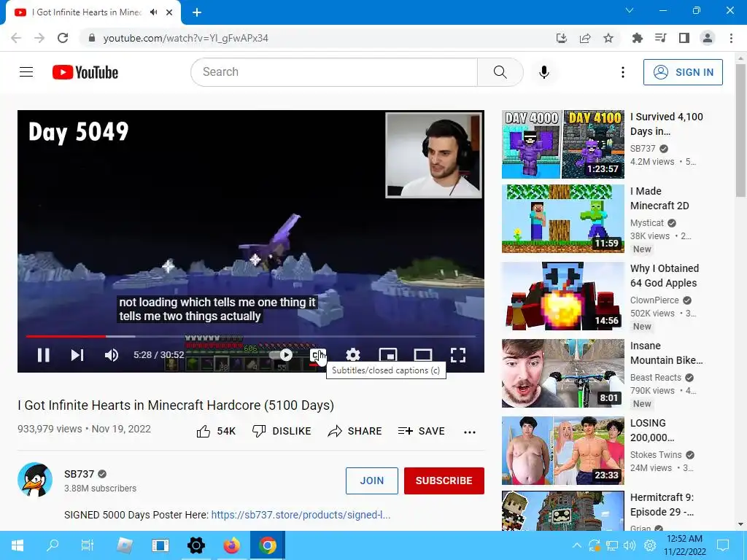The width and height of the screenshot is (747, 560).
Task: Enable theater mode
Action: point(422,355)
